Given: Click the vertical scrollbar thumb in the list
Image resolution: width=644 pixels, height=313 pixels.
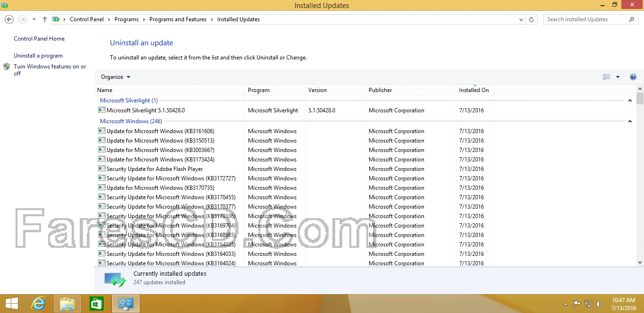Looking at the screenshot, I should click(x=640, y=98).
